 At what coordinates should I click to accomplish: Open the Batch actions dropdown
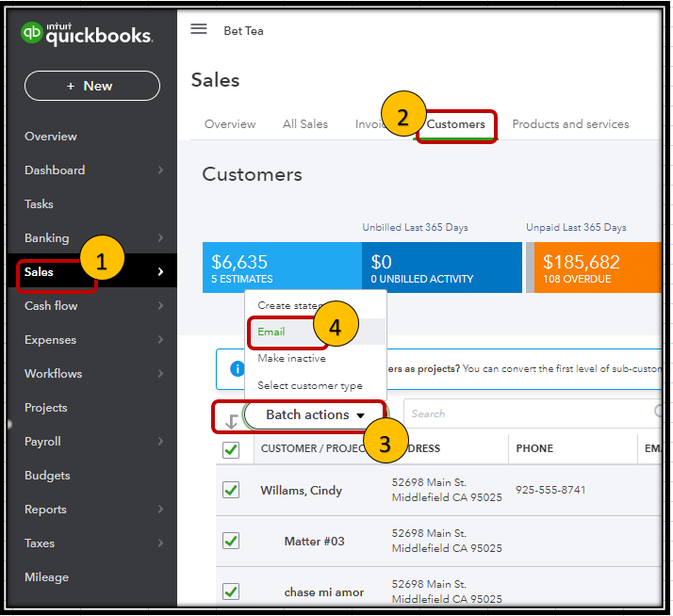click(x=315, y=414)
